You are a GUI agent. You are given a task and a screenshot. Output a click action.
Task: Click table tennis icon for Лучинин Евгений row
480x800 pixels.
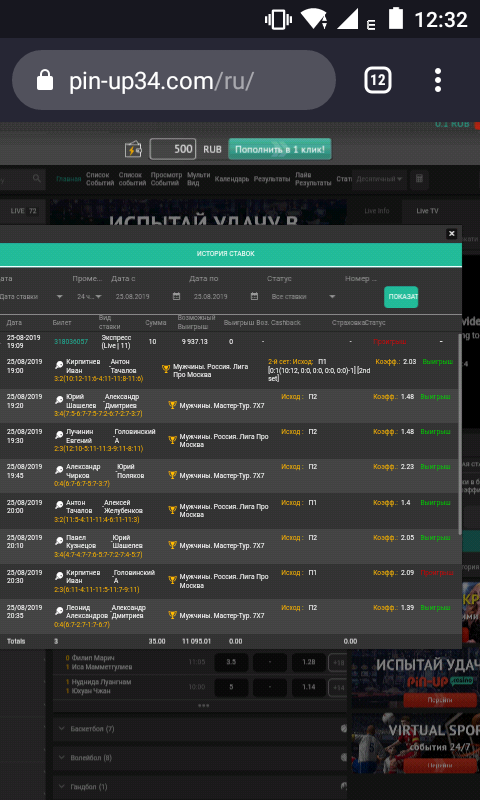(59, 435)
